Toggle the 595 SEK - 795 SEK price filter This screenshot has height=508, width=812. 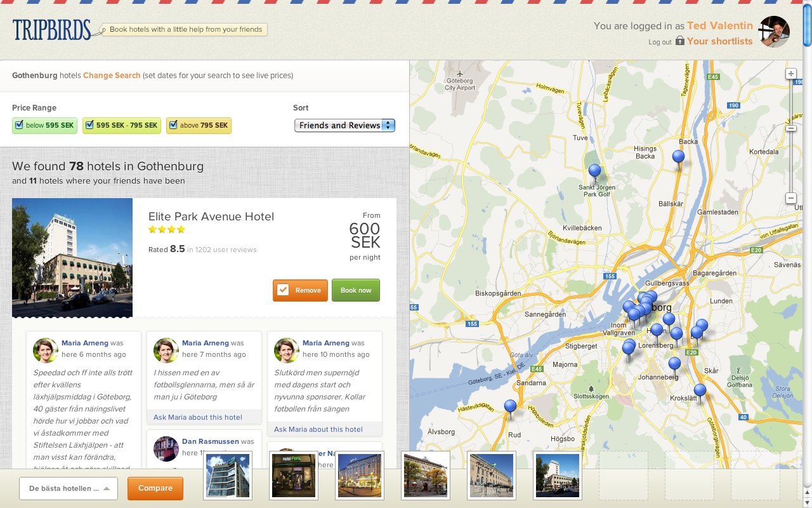[122, 125]
